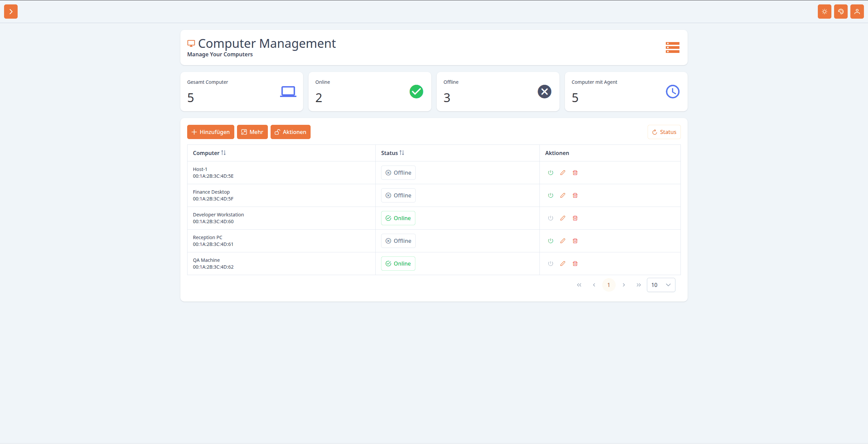This screenshot has height=444, width=868.
Task: Power on Host-1
Action: tap(551, 173)
